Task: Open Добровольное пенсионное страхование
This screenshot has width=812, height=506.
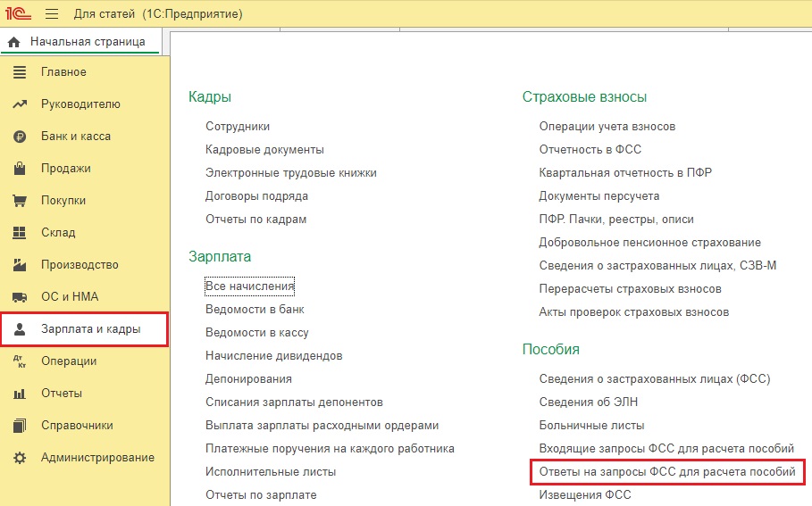Action: pyautogui.click(x=650, y=243)
